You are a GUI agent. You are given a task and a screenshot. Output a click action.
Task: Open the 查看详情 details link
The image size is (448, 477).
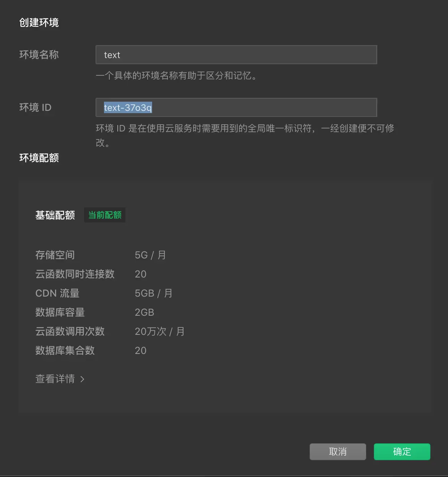(x=55, y=379)
